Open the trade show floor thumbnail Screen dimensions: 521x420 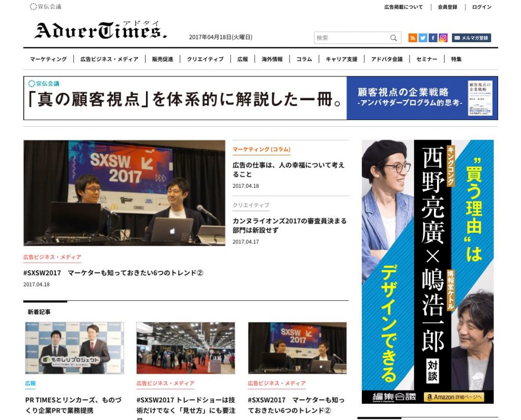pos(186,348)
